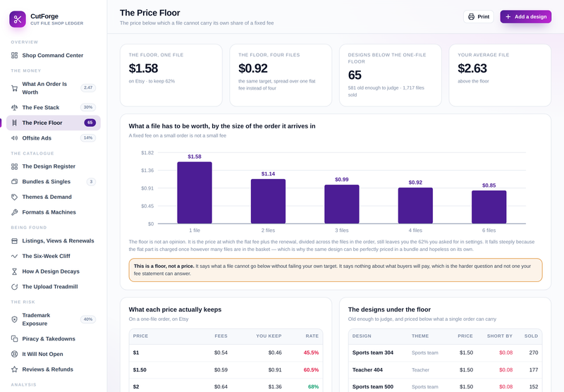Screen dimensions: 564x392
Task: Click the refresh icon for The Upload Treadmill
Action: [14, 287]
